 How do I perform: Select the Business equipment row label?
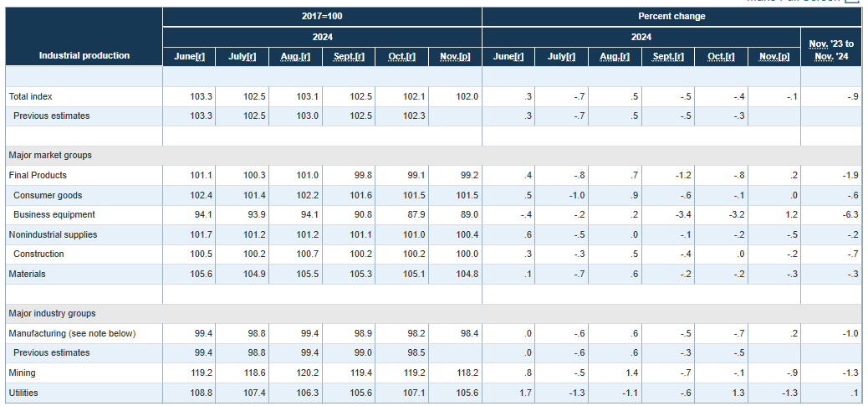tap(54, 215)
